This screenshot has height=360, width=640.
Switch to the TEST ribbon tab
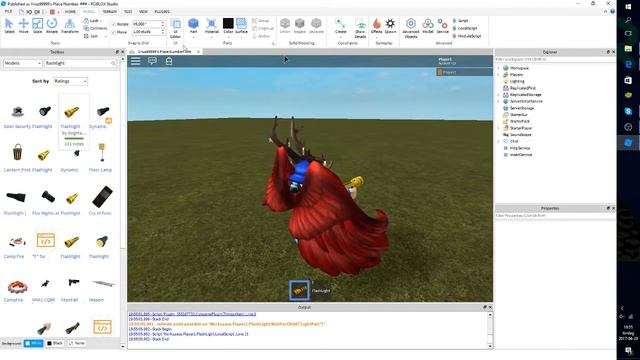[x=128, y=11]
